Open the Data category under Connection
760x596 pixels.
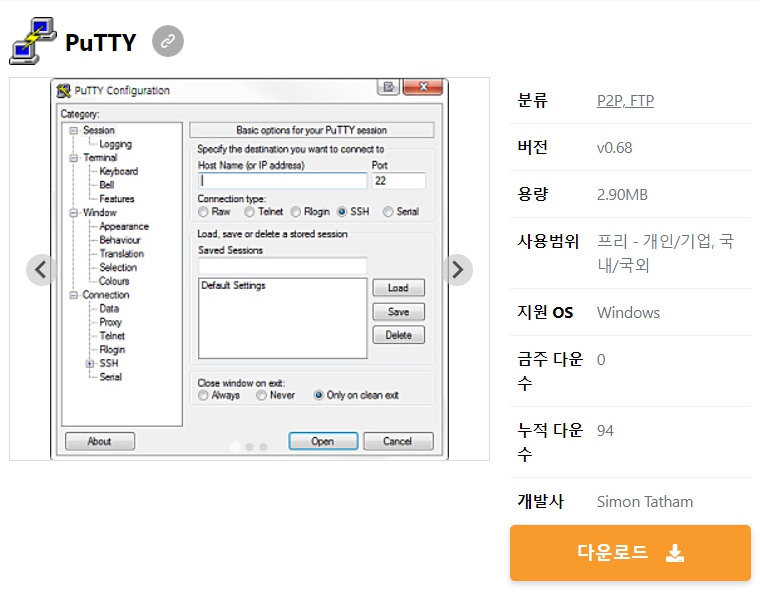click(x=109, y=309)
